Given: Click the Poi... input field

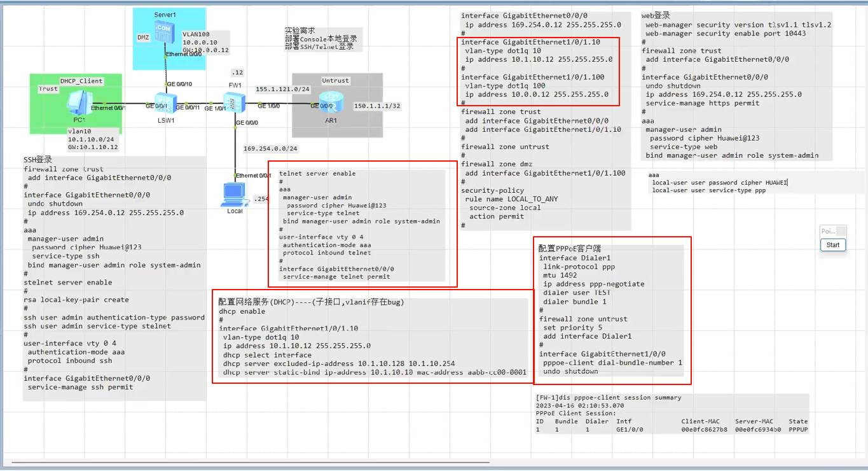Looking at the screenshot, I should [x=833, y=231].
